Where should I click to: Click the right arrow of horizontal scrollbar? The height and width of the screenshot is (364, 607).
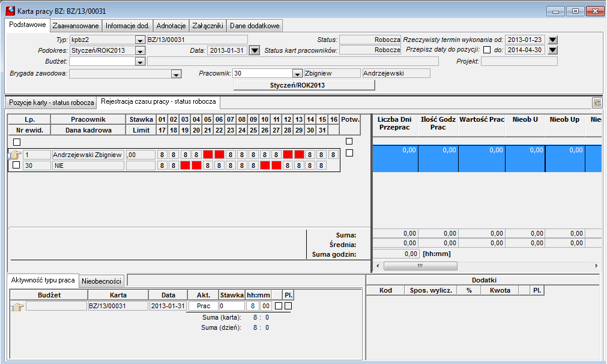tap(597, 266)
